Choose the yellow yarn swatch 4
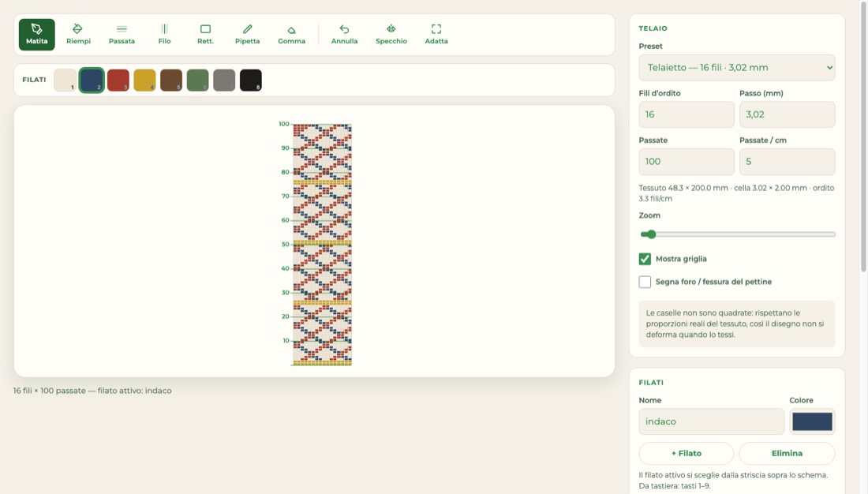868x494 pixels. 144,80
